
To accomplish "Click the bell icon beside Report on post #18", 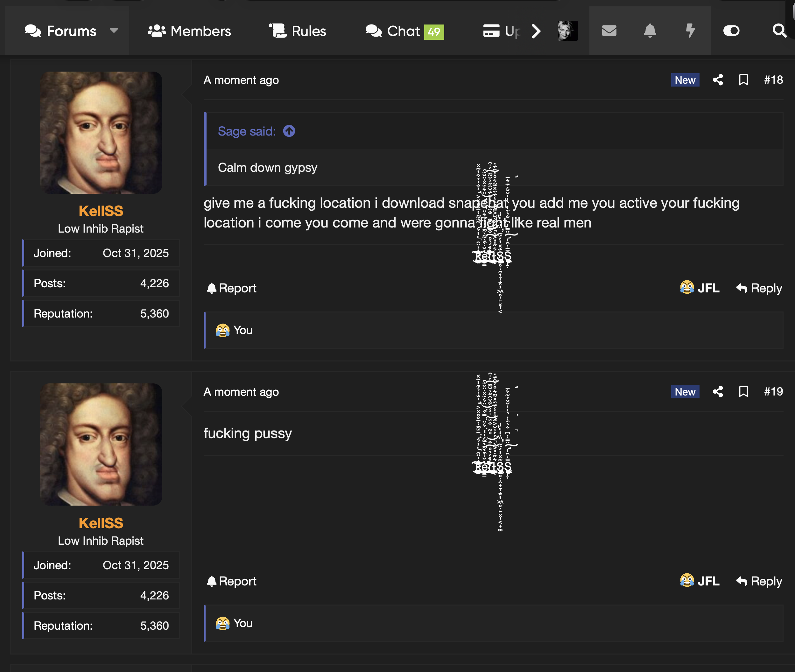I will point(212,288).
